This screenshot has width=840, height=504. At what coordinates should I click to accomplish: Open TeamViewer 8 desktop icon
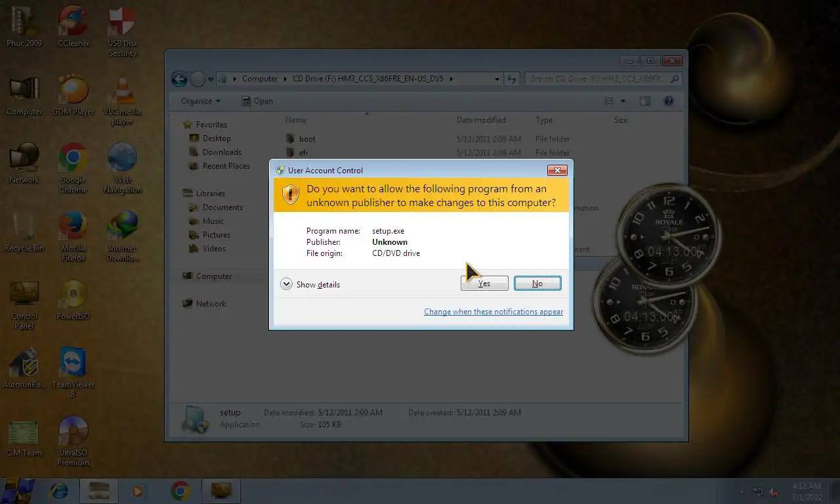coord(73,373)
